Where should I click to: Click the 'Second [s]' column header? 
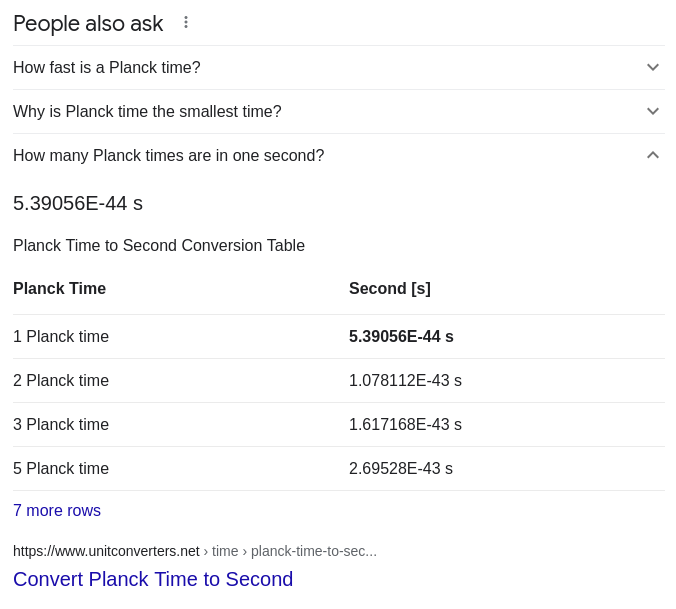click(390, 288)
